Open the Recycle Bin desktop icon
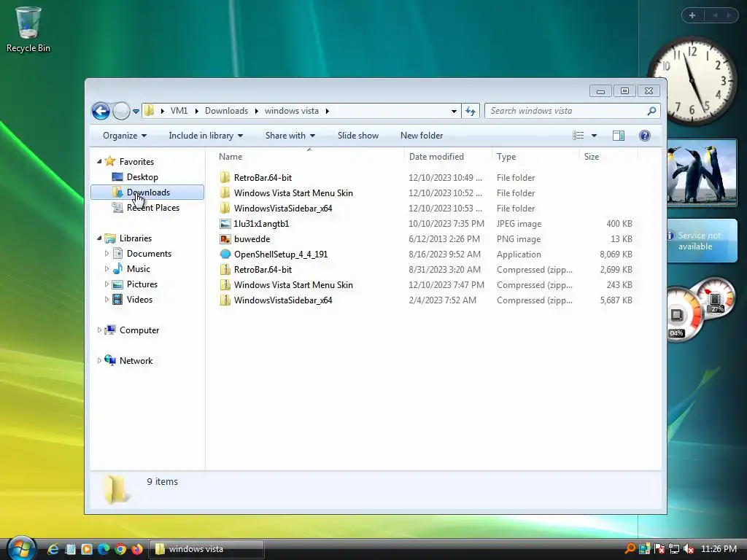 28,29
